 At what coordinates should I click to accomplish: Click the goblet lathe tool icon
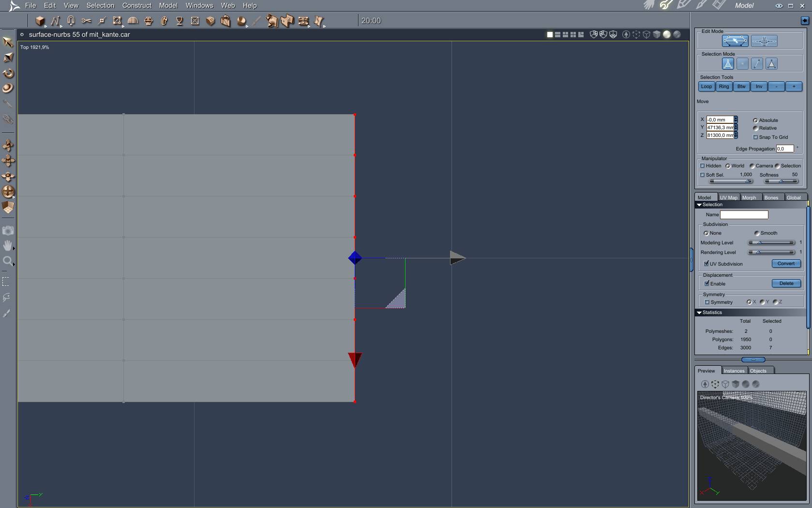(179, 20)
